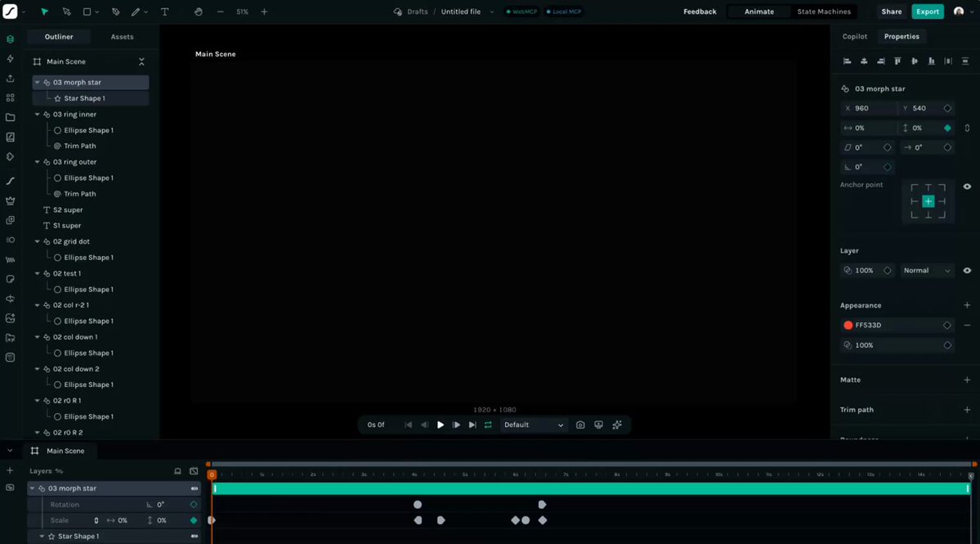Click the app logo icon
This screenshot has height=544, width=980.
coord(10,11)
